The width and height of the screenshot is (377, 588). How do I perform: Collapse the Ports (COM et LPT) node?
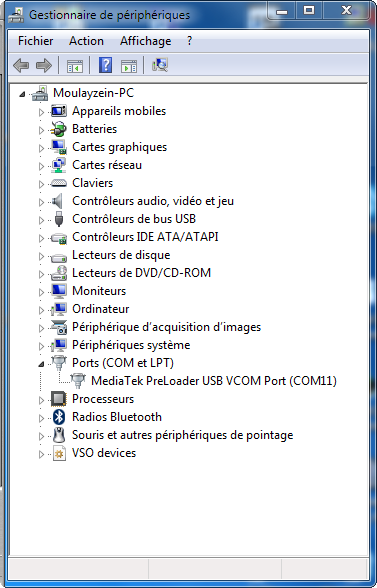41,364
